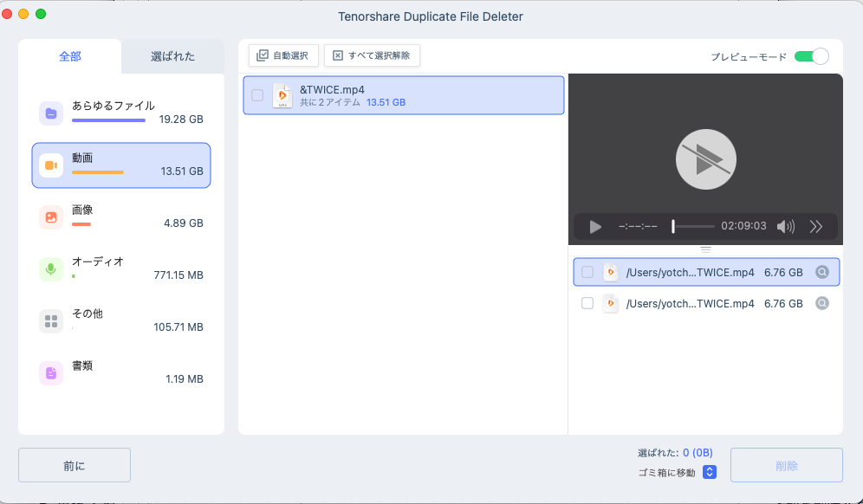
Task: Select the オーディオ 771.15 MB category
Action: coord(121,269)
